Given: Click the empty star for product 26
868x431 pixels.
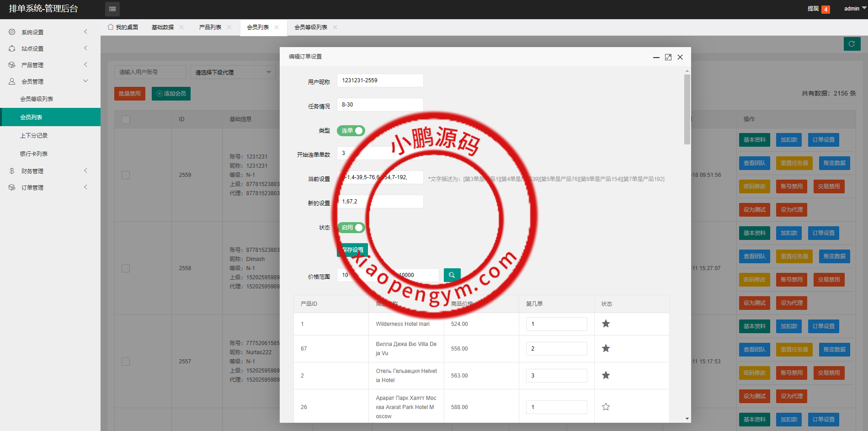Looking at the screenshot, I should 606,407.
